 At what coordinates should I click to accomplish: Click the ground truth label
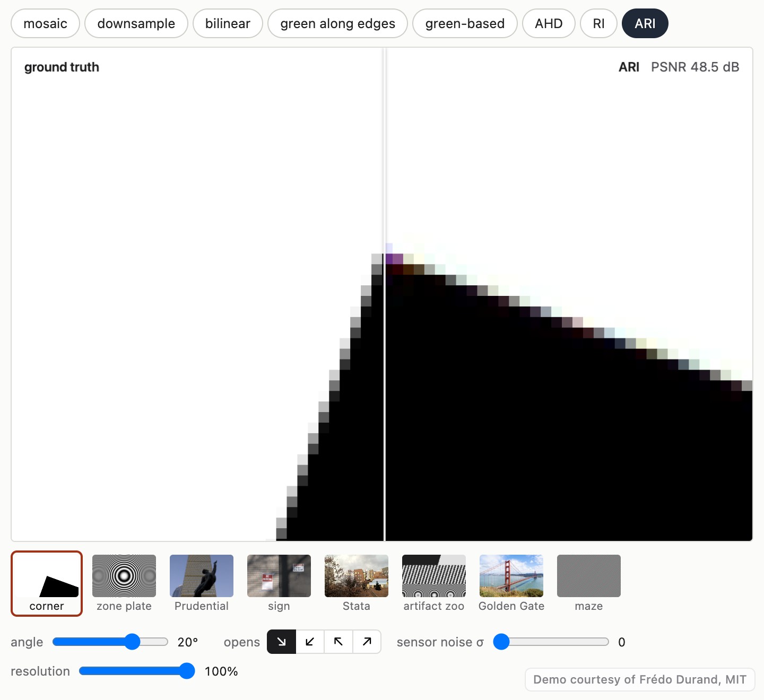(62, 67)
